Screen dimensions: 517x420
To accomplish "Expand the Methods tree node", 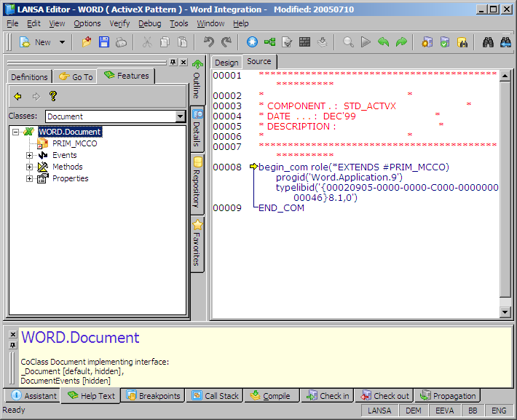I will tap(30, 167).
